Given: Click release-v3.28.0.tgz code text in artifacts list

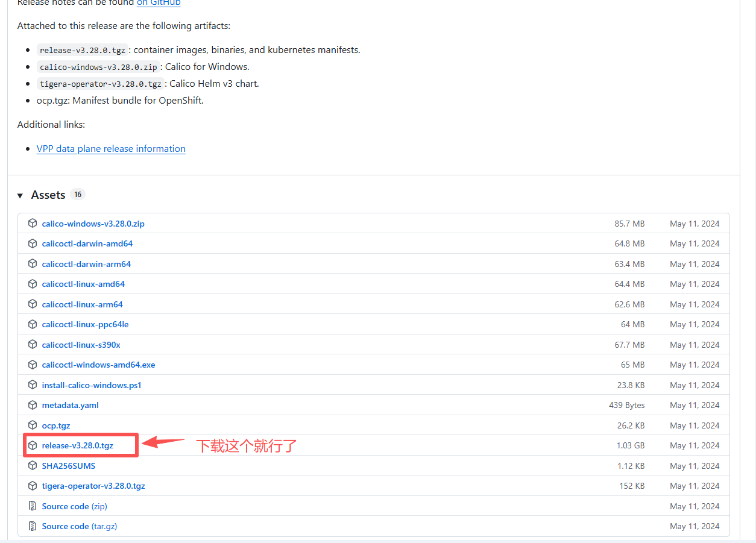Looking at the screenshot, I should (x=83, y=50).
